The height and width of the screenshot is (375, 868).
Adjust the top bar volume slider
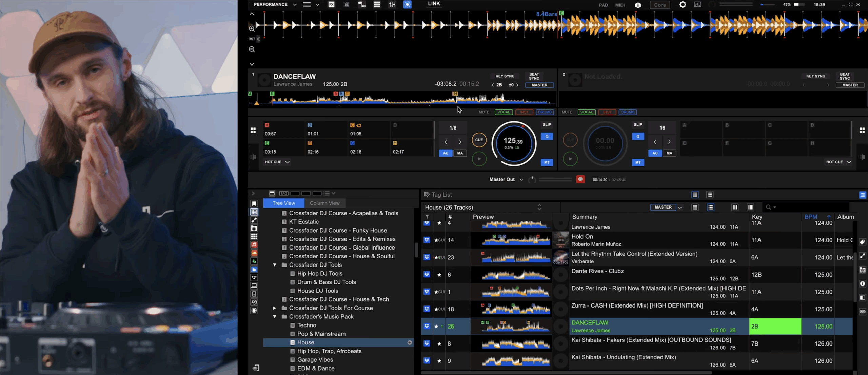(767, 5)
